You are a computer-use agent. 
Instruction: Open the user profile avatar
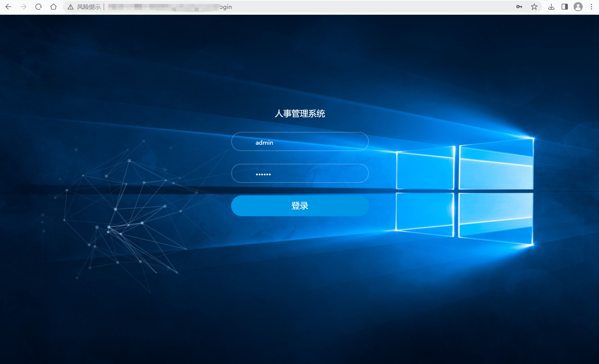[x=578, y=7]
